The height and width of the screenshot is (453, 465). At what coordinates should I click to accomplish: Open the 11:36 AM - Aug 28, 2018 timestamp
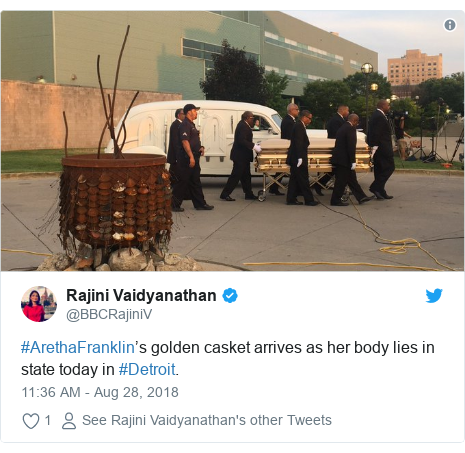100,392
